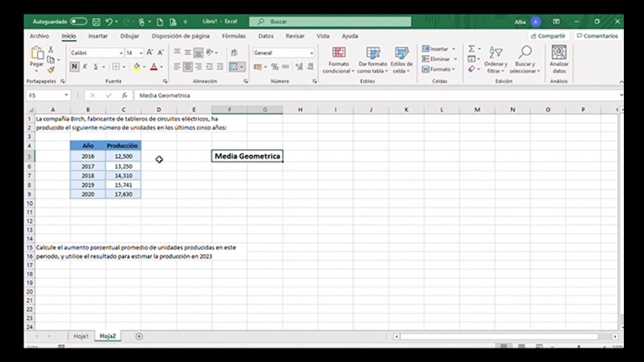Toggle wrap text

pos(234,52)
